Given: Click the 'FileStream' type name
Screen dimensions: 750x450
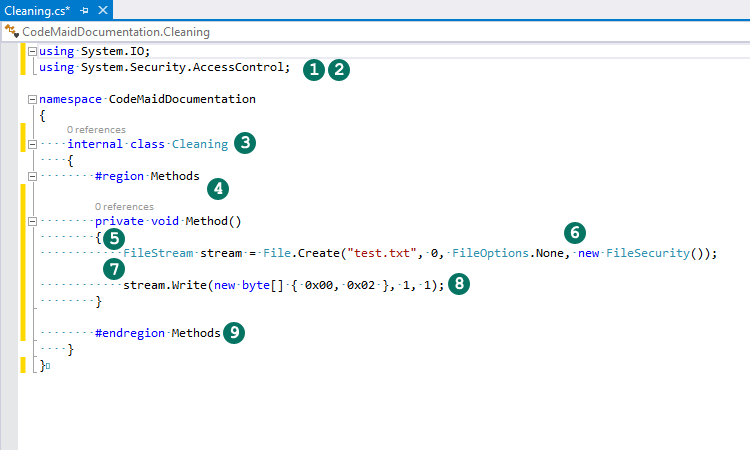Looking at the screenshot, I should coord(158,253).
